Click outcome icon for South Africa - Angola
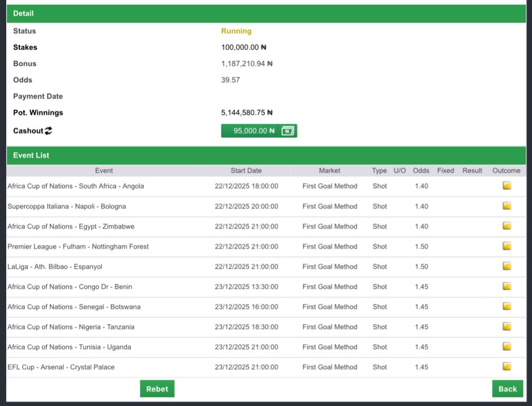The width and height of the screenshot is (532, 406). point(507,186)
